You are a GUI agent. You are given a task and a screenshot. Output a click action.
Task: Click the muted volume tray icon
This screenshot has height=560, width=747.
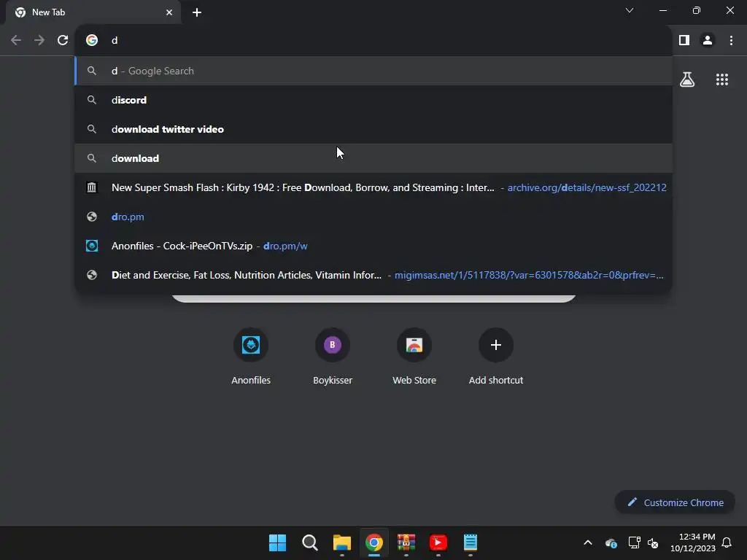point(653,542)
